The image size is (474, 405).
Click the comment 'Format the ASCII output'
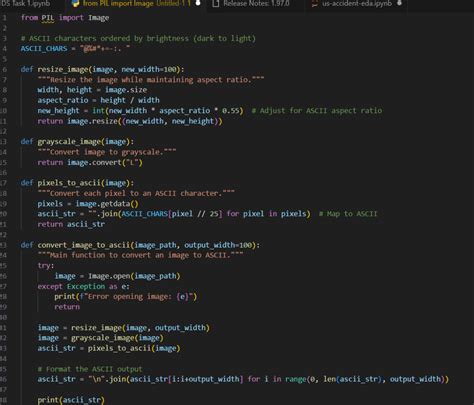coord(90,369)
